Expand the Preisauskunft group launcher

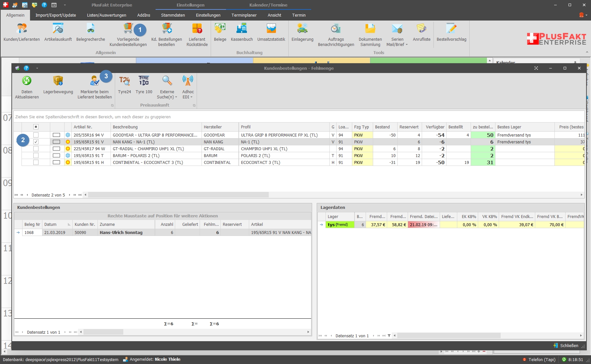click(194, 105)
